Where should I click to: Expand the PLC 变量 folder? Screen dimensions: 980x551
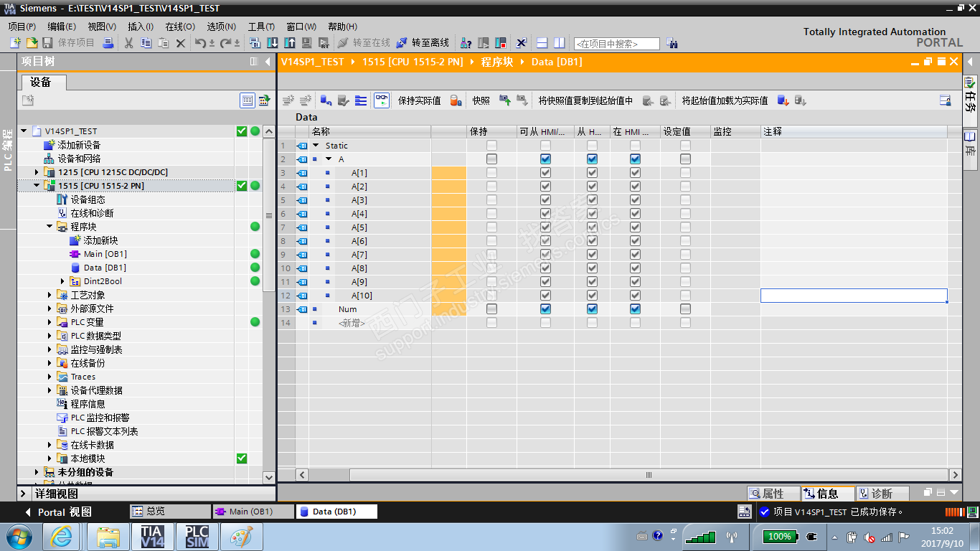[50, 322]
